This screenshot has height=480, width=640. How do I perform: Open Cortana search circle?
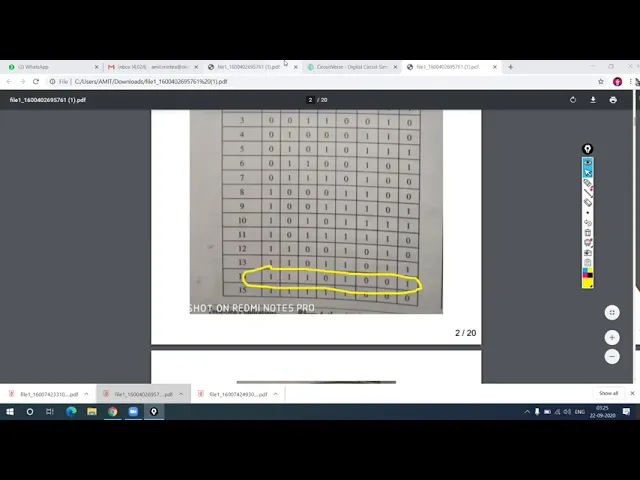tap(30, 412)
